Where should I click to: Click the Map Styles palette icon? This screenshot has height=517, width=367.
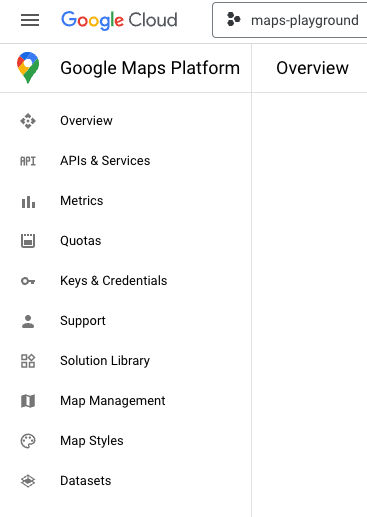click(28, 441)
